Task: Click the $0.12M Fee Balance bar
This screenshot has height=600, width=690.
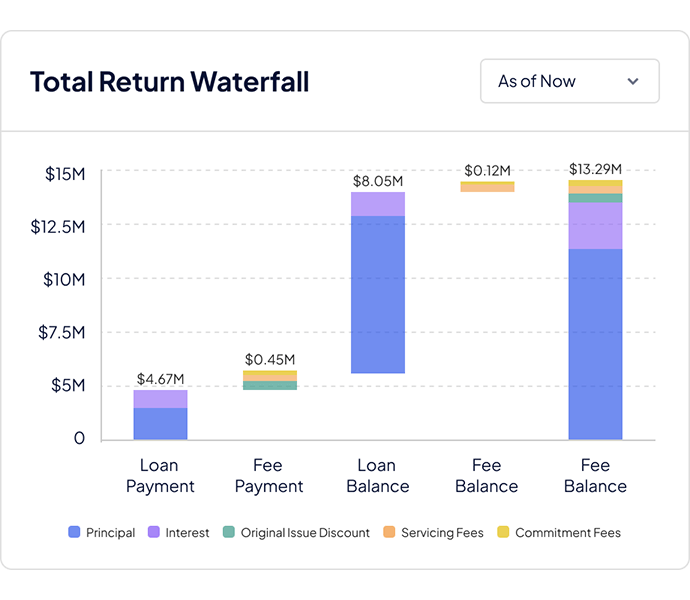Action: pyautogui.click(x=487, y=186)
